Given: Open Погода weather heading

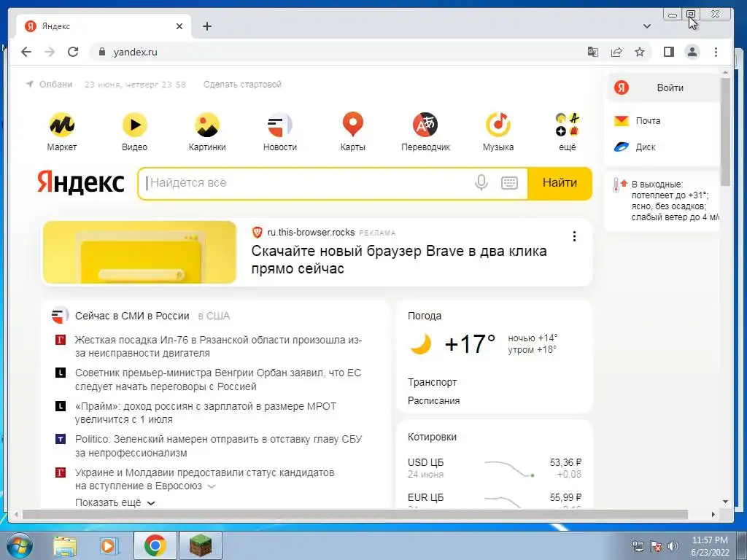Looking at the screenshot, I should click(425, 316).
